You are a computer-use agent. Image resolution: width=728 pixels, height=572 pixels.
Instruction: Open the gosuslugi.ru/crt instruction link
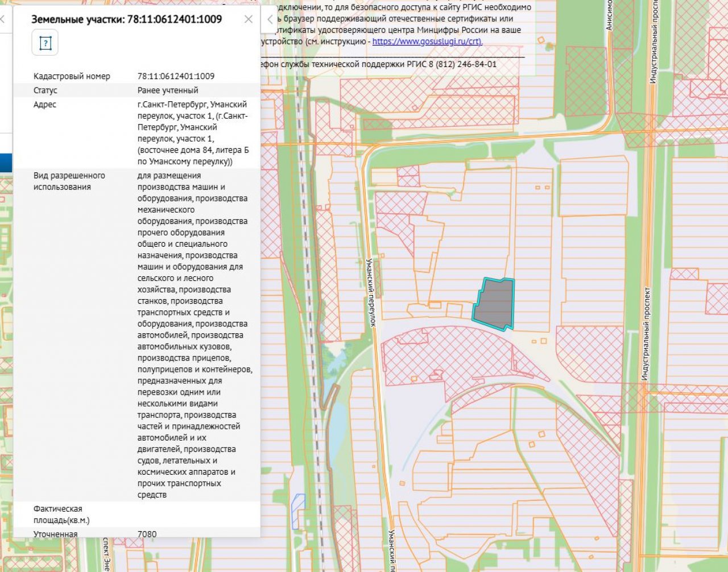point(427,42)
